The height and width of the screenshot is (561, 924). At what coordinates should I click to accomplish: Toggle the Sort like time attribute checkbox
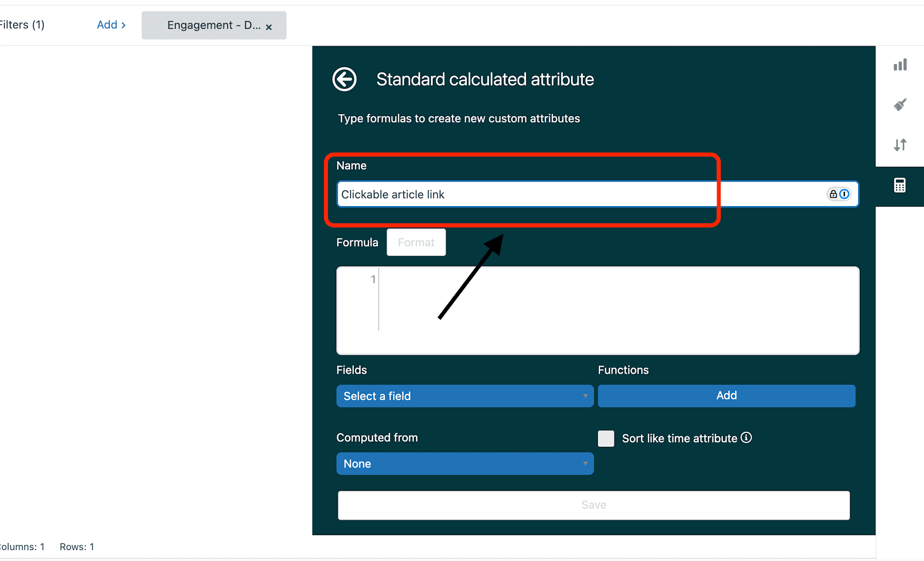click(606, 438)
